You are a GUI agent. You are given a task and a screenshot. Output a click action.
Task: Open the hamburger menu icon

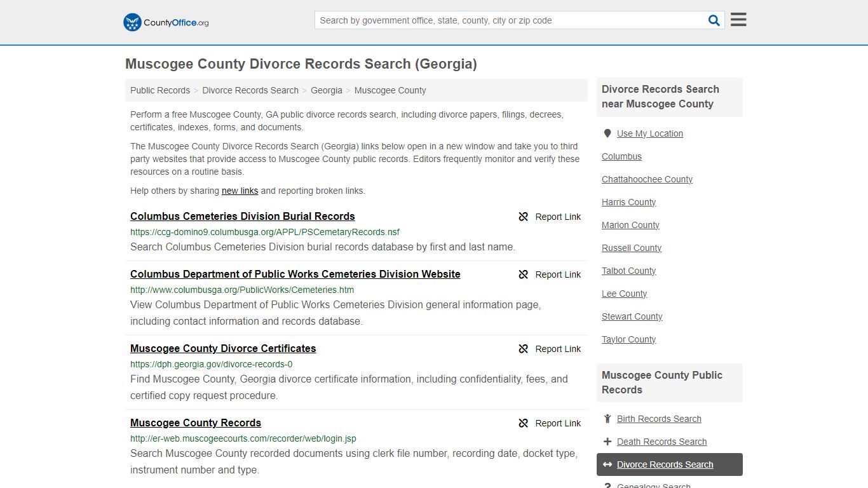pyautogui.click(x=738, y=20)
